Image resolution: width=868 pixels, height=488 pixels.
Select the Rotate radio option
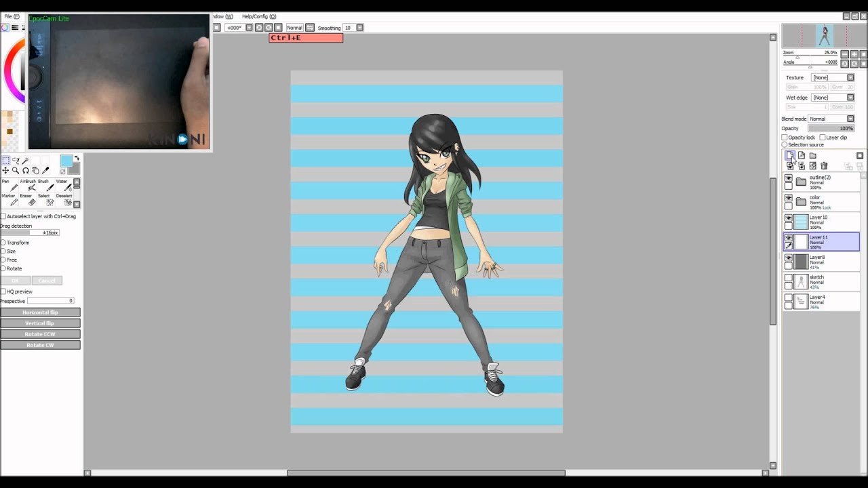click(x=3, y=269)
